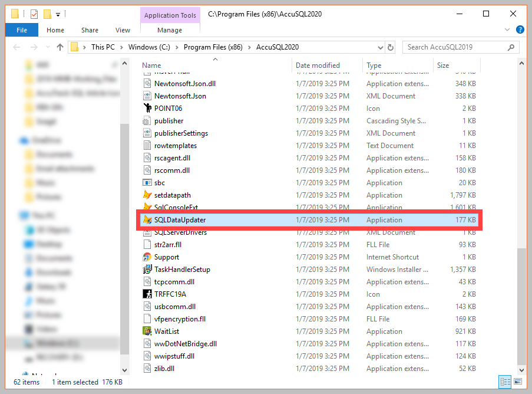
Task: Open the Manage ribbon tab
Action: [x=170, y=30]
